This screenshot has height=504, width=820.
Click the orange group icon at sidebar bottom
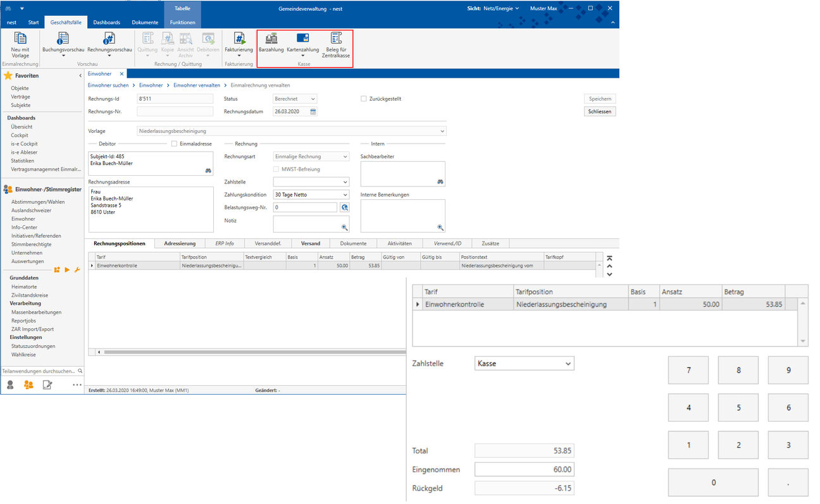[28, 384]
